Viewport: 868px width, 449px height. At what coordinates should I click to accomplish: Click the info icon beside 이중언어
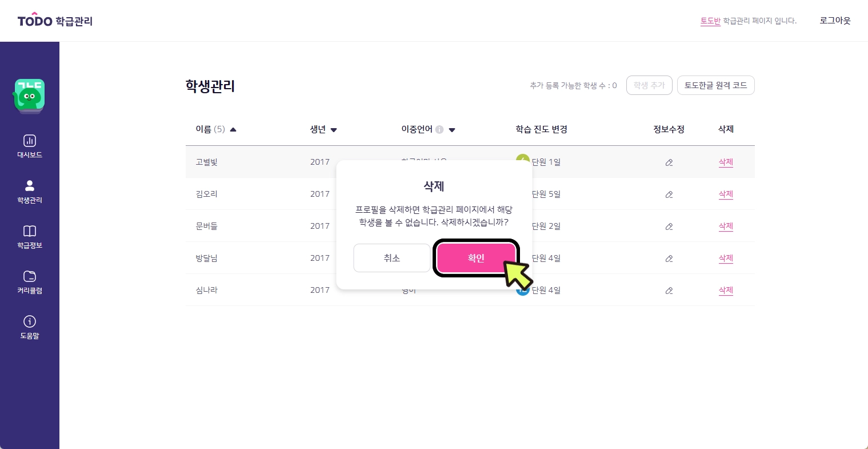[x=439, y=130]
